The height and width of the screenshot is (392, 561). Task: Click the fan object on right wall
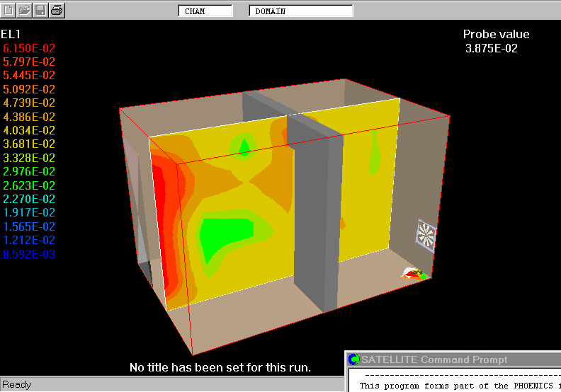[426, 234]
